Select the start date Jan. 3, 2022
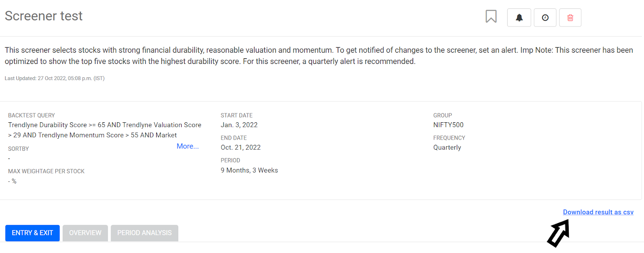This screenshot has width=644, height=253. tap(239, 125)
